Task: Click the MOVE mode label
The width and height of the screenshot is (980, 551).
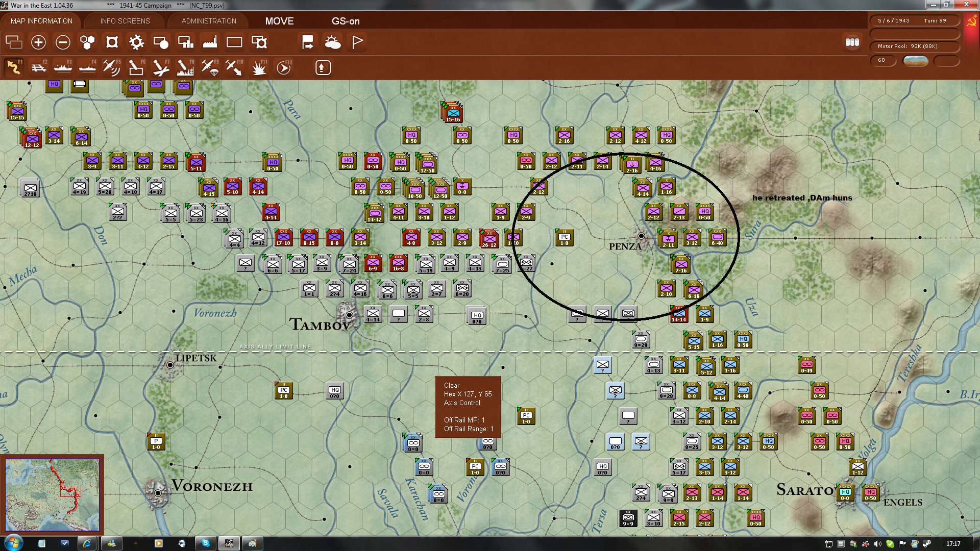Action: [x=279, y=21]
